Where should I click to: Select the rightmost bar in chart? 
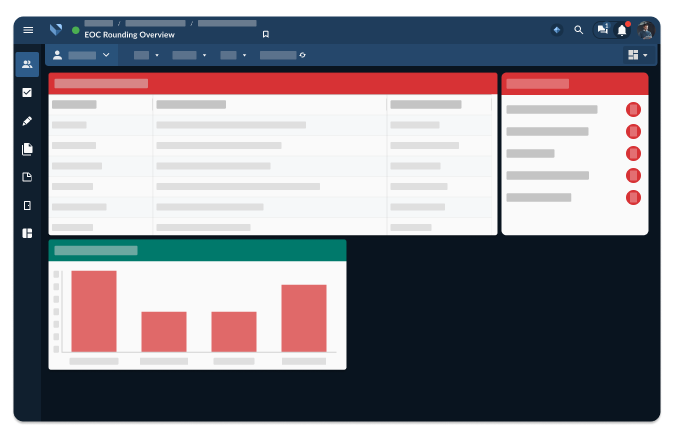pos(304,318)
